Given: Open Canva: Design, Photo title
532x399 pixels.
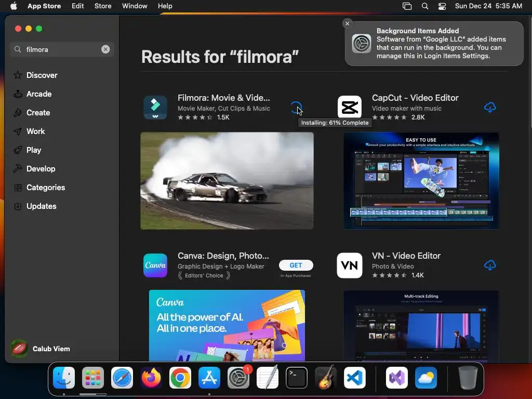Looking at the screenshot, I should point(223,256).
